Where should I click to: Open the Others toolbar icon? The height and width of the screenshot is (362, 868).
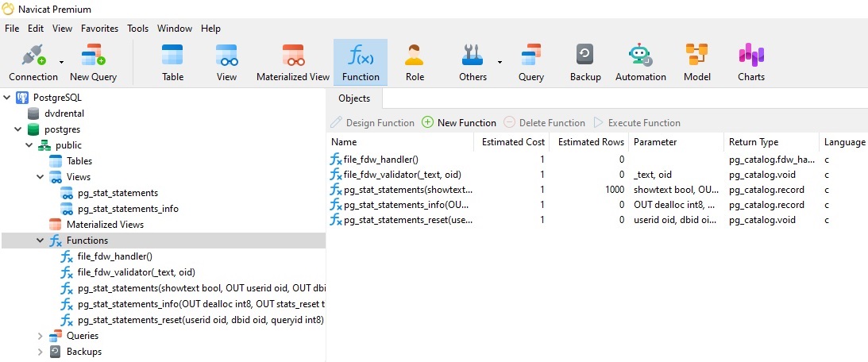(x=473, y=62)
